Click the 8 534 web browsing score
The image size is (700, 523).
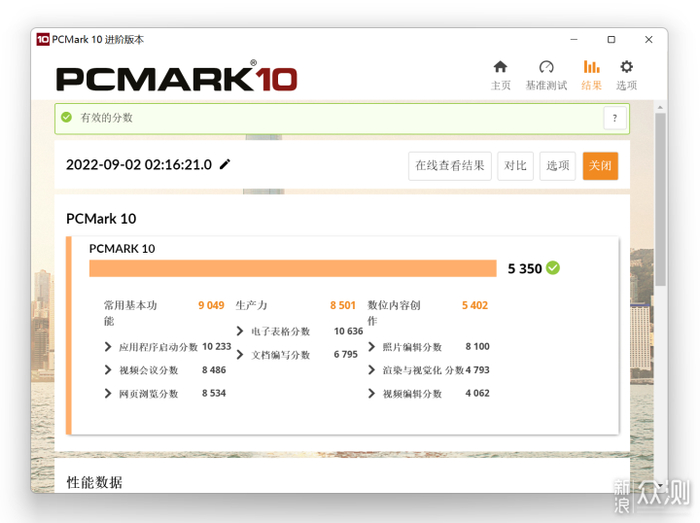coord(214,393)
